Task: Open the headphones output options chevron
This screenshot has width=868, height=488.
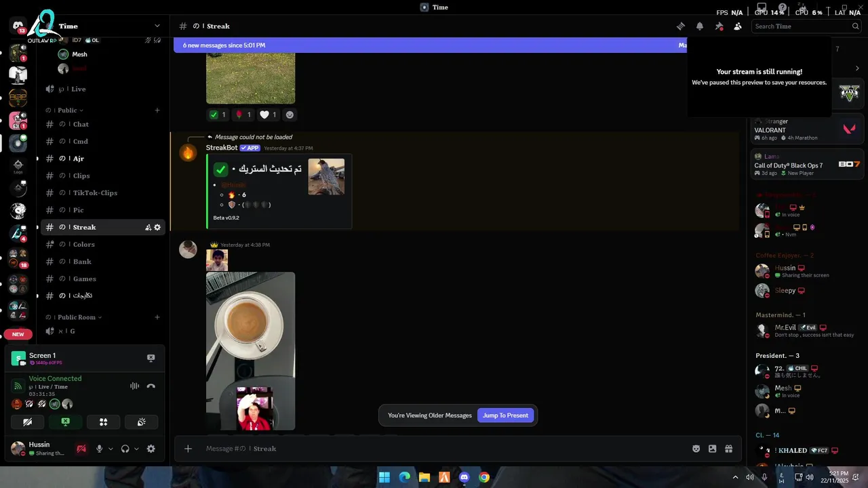Action: [x=136, y=449]
